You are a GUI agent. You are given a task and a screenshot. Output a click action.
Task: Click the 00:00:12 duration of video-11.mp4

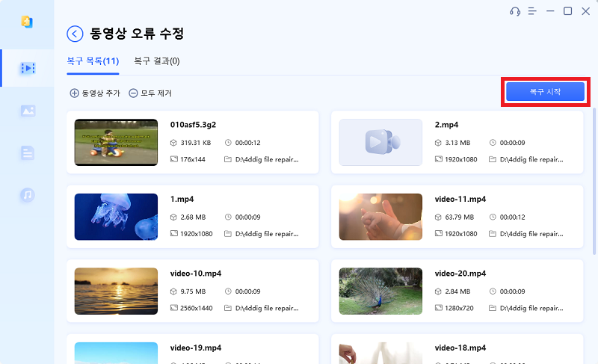click(x=513, y=217)
